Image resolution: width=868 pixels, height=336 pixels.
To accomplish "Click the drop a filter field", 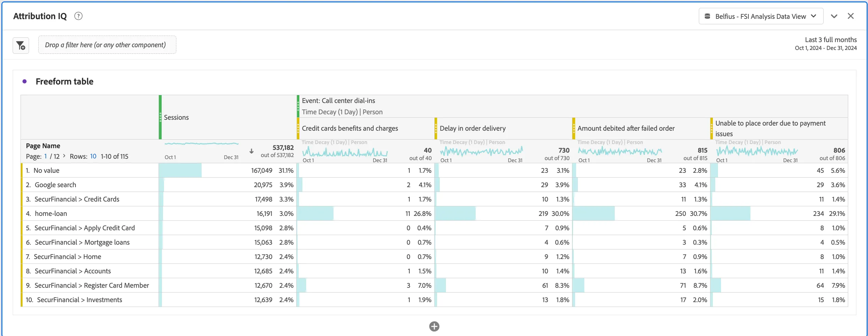I will point(107,45).
